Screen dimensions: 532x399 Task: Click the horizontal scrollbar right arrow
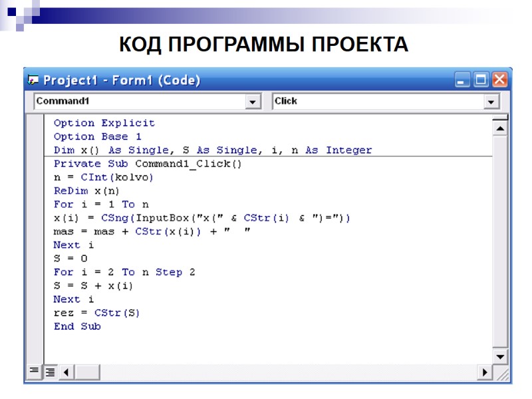485,372
